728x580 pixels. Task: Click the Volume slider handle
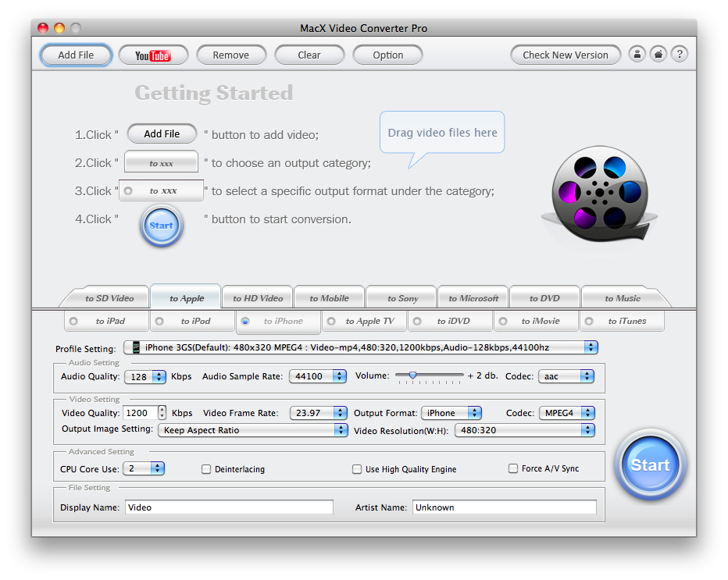tap(412, 375)
